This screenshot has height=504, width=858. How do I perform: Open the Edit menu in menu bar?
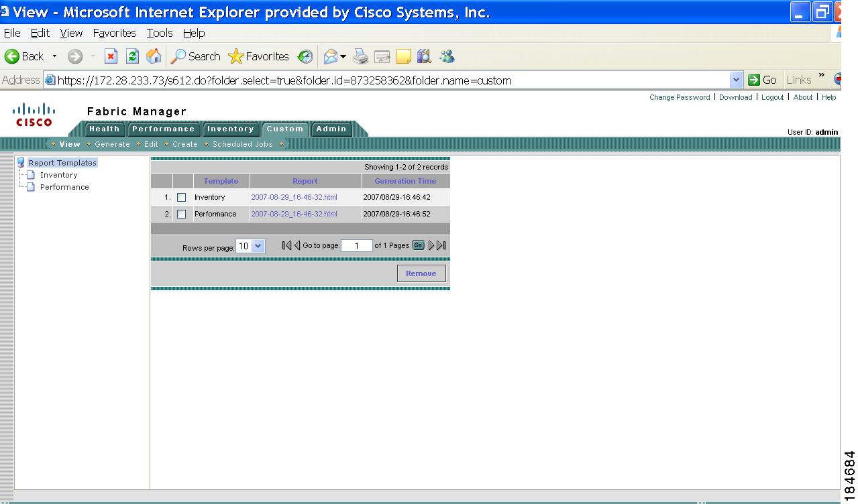click(40, 33)
